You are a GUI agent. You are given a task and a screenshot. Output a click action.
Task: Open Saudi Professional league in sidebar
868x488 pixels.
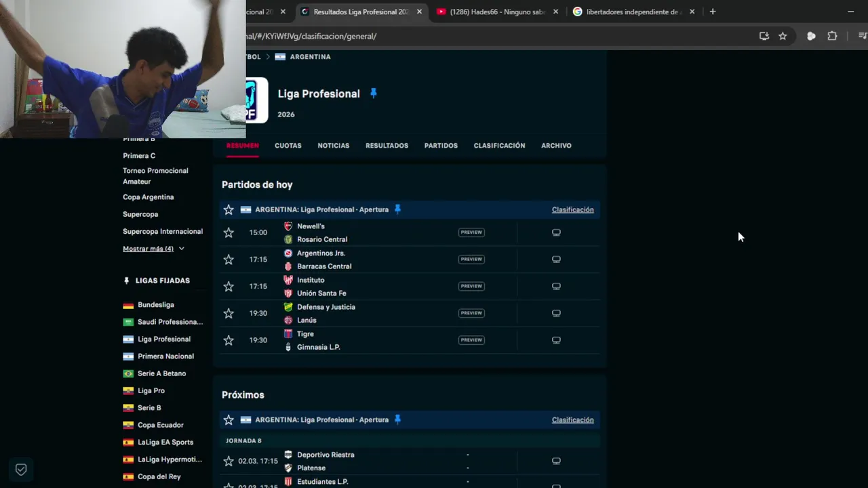[x=170, y=322]
